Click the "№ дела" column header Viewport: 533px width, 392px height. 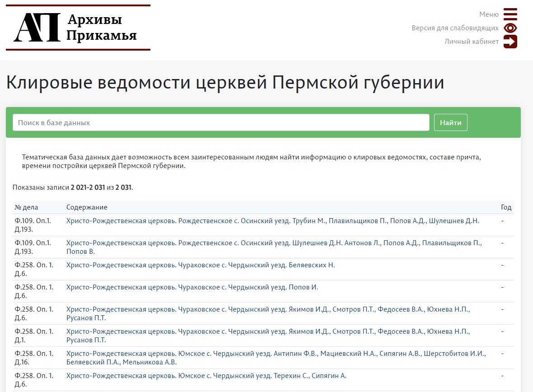coord(26,207)
